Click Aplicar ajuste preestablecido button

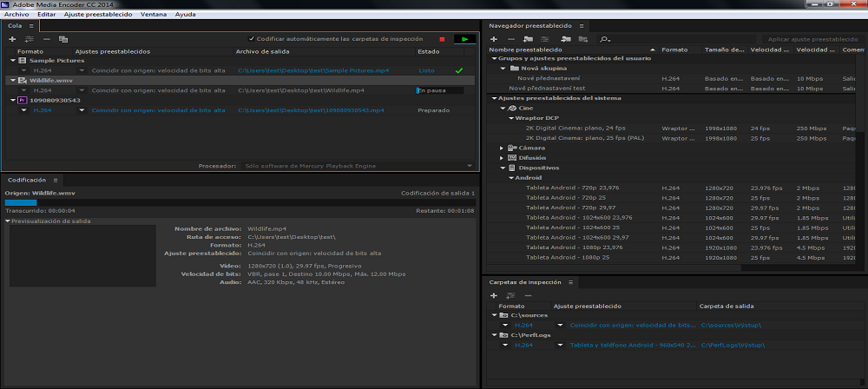click(x=812, y=39)
